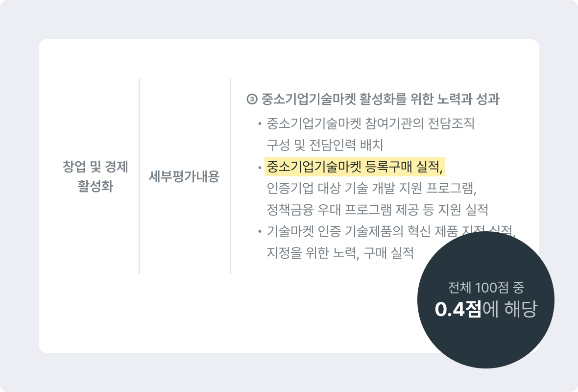The image size is (578, 392).
Task: Click the bullet dot before 혁신 제품 item
Action: pos(260,232)
